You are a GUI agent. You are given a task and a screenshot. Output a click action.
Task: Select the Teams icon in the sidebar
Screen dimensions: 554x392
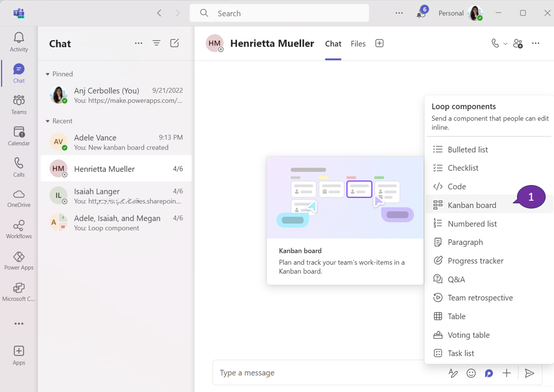tap(18, 103)
